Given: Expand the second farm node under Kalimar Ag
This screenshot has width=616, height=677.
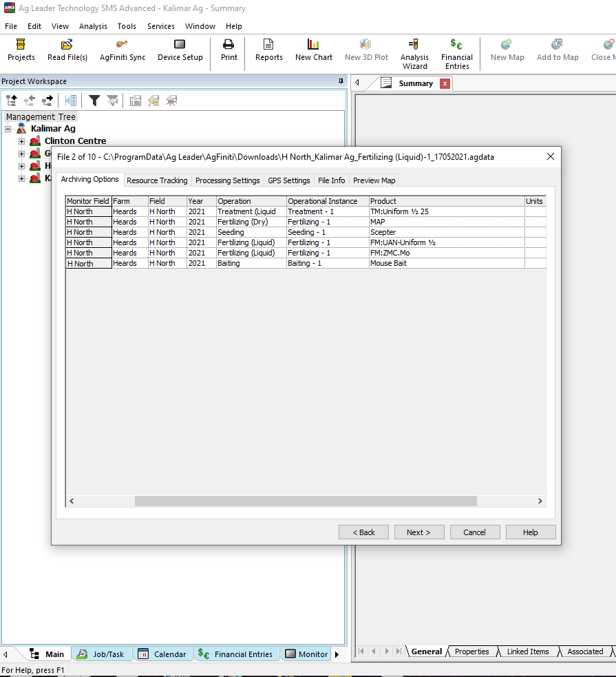Looking at the screenshot, I should [21, 154].
